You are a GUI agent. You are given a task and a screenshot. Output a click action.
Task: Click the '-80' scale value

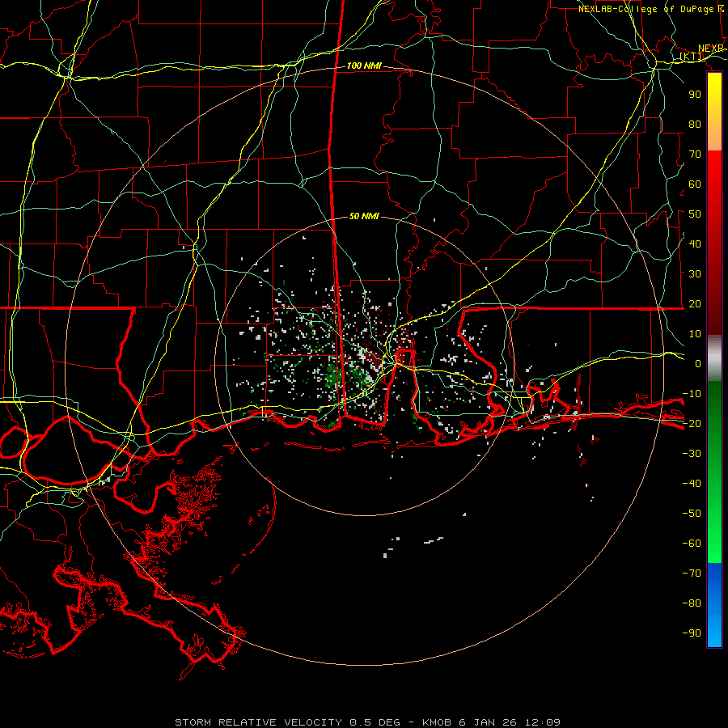click(692, 603)
